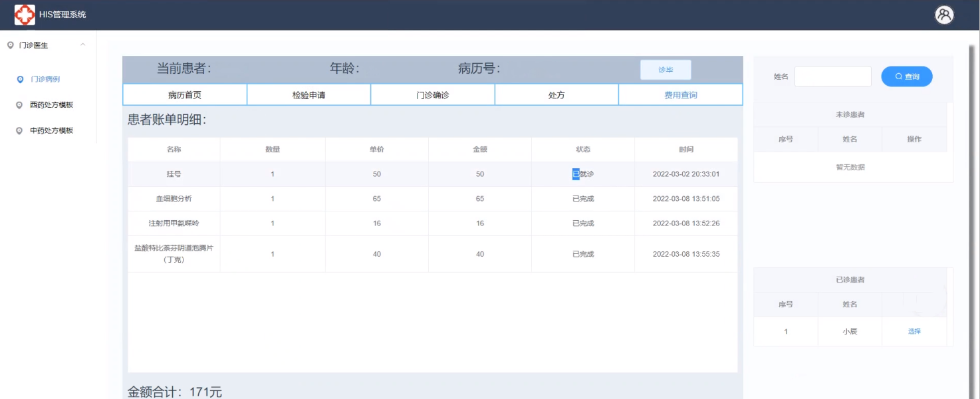Switch to the 病历首页 tab

(x=185, y=95)
